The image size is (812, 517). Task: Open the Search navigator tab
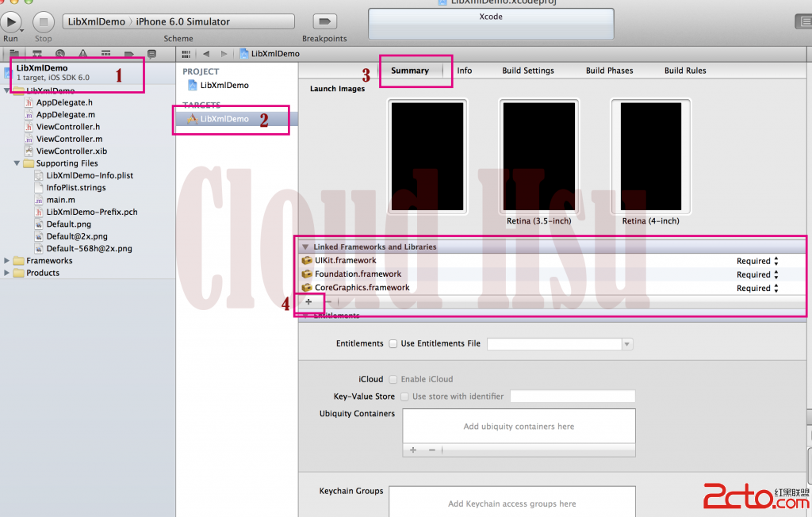[60, 53]
